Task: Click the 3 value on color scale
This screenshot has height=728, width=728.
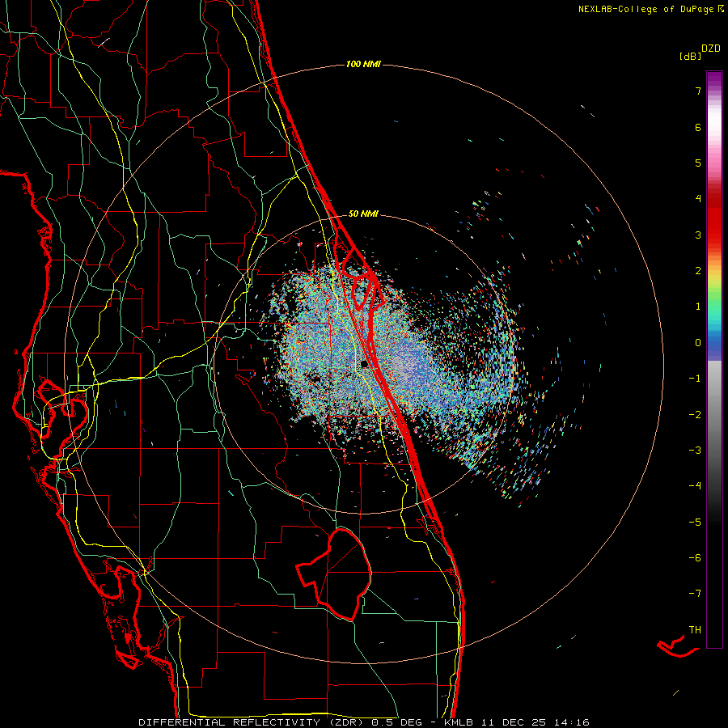Action: [x=698, y=235]
